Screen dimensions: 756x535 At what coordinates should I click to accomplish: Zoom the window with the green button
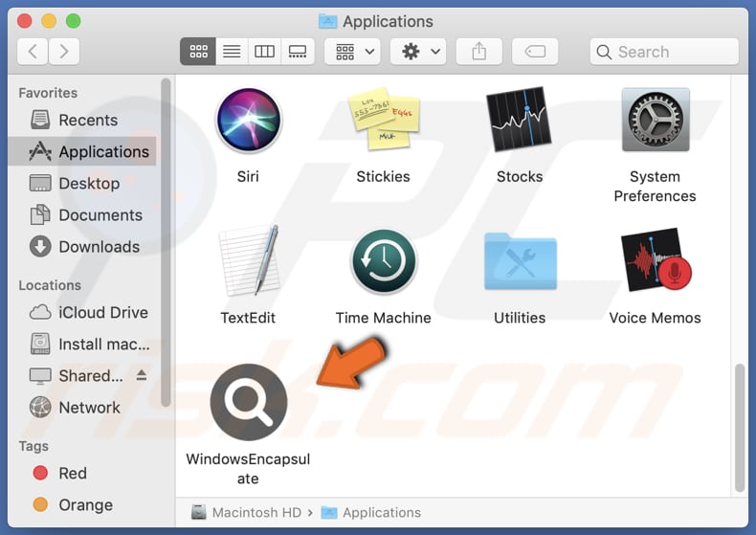(74, 21)
